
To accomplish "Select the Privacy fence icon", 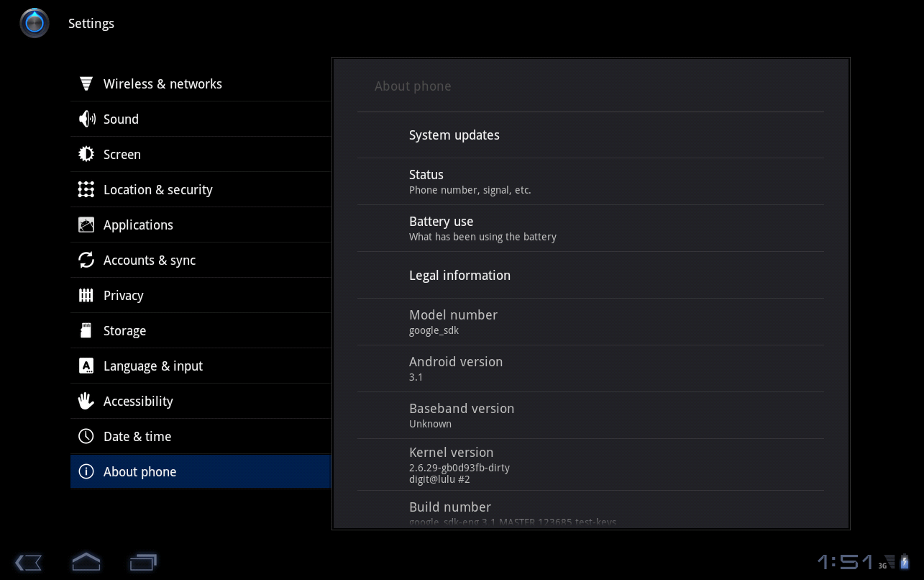I will coord(86,295).
